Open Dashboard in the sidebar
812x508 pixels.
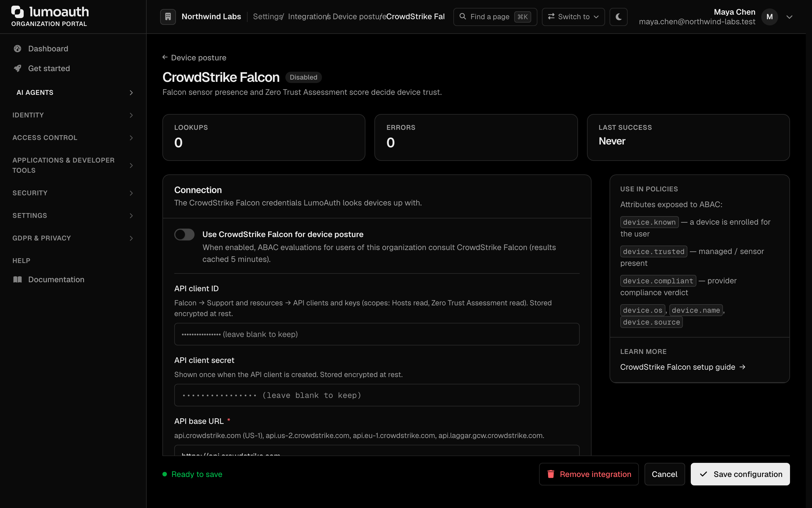[73, 49]
